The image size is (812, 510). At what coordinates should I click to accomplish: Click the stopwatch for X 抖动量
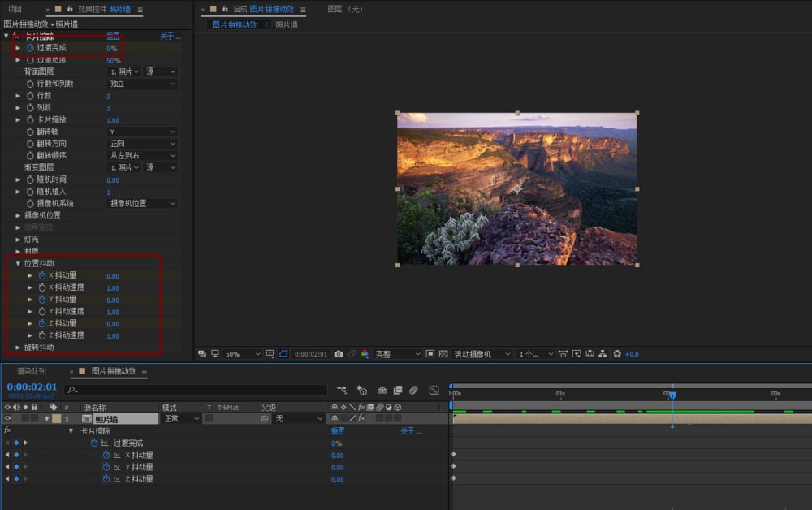(x=42, y=275)
